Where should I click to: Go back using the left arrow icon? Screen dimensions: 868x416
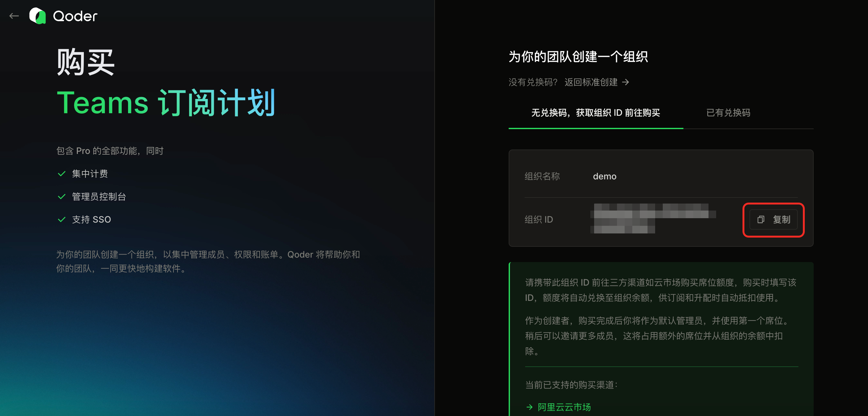(14, 16)
